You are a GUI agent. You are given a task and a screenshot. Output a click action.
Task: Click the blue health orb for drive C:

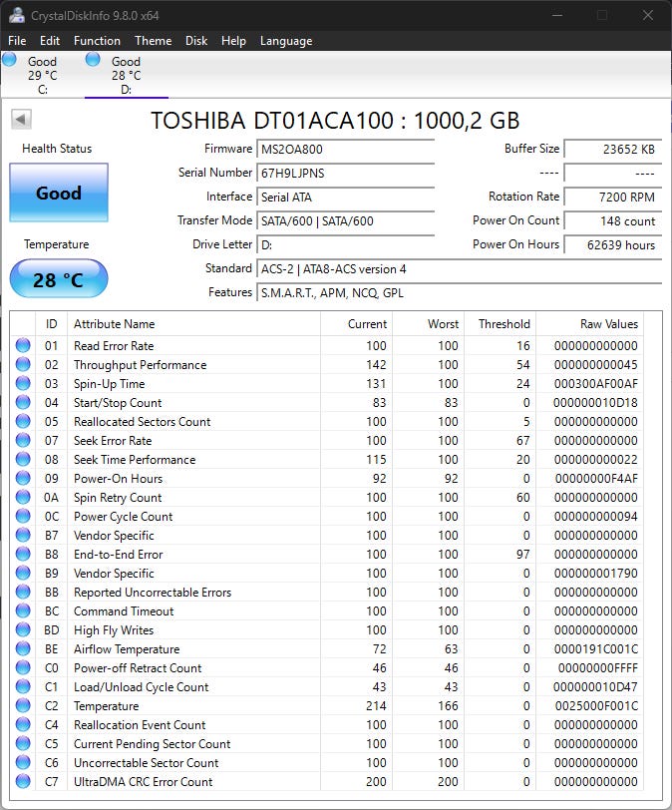(x=10, y=61)
